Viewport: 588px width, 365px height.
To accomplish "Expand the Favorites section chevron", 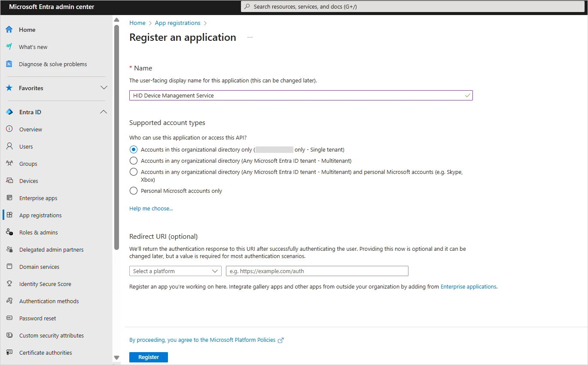I will click(x=104, y=88).
